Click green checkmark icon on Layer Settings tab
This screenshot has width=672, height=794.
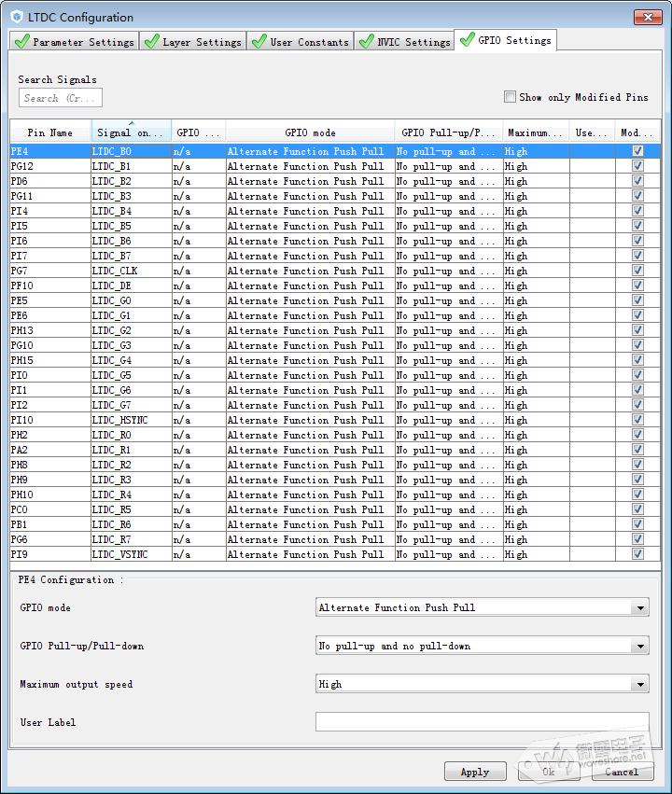(x=152, y=41)
